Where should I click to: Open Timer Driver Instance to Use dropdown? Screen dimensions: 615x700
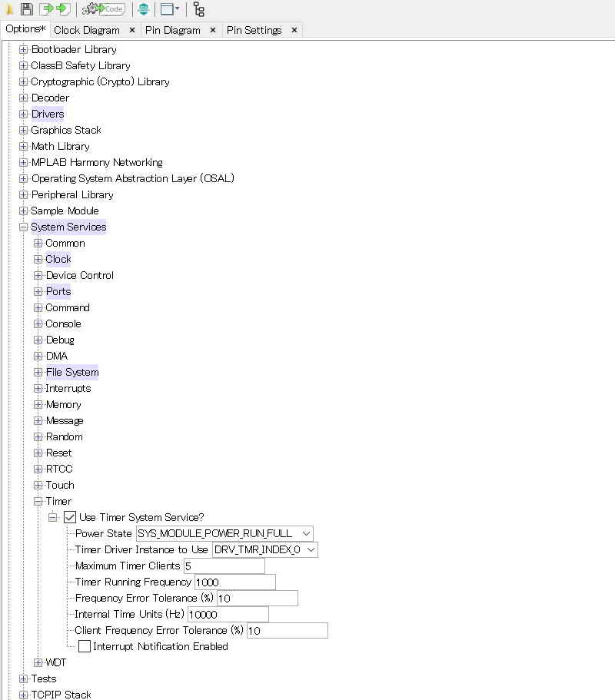(265, 549)
